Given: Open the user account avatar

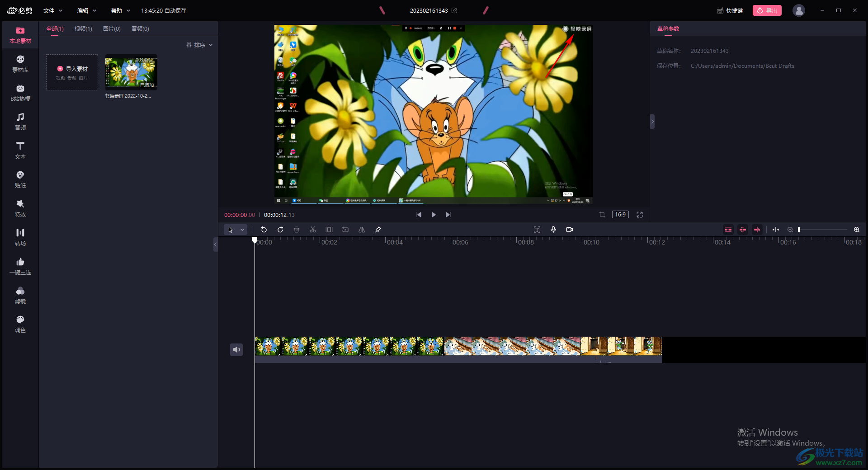Looking at the screenshot, I should pyautogui.click(x=799, y=10).
